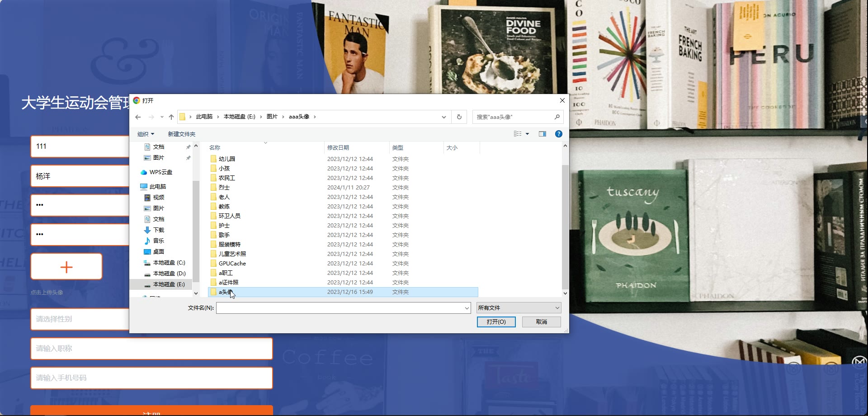Image resolution: width=868 pixels, height=416 pixels.
Task: Expand the chevron after 本地磁盘 (E:) in the path
Action: 261,117
